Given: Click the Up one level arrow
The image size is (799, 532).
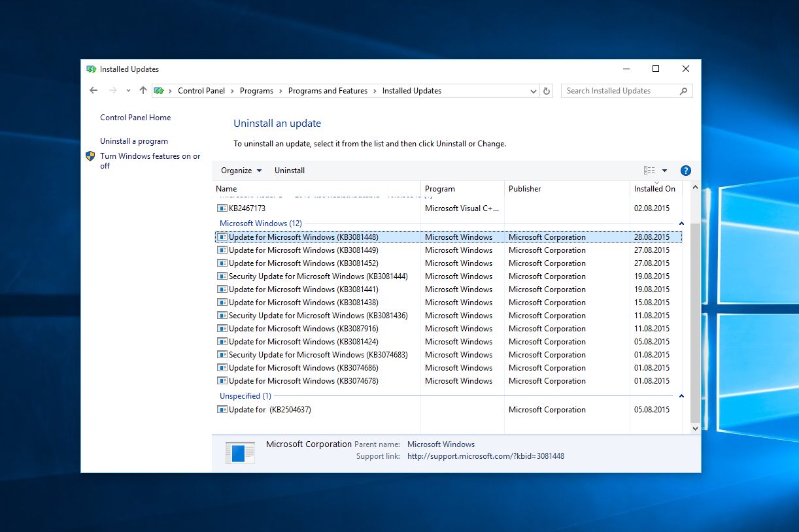Looking at the screenshot, I should point(143,91).
